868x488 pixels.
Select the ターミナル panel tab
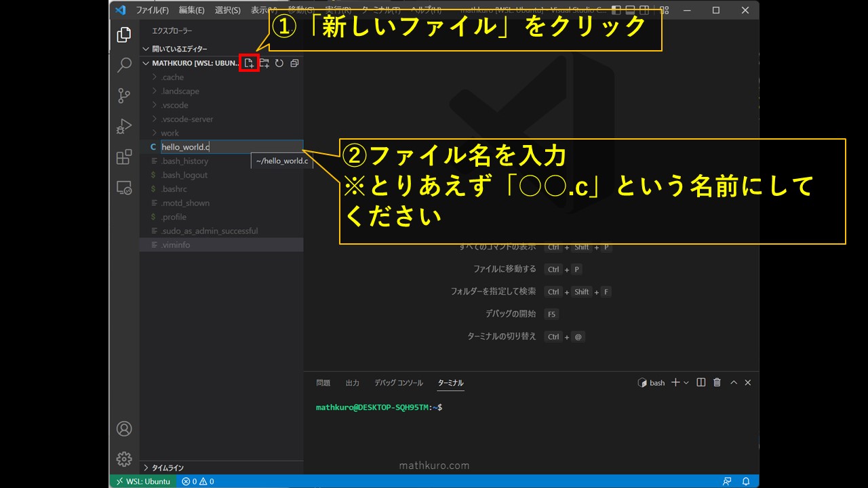(x=451, y=383)
